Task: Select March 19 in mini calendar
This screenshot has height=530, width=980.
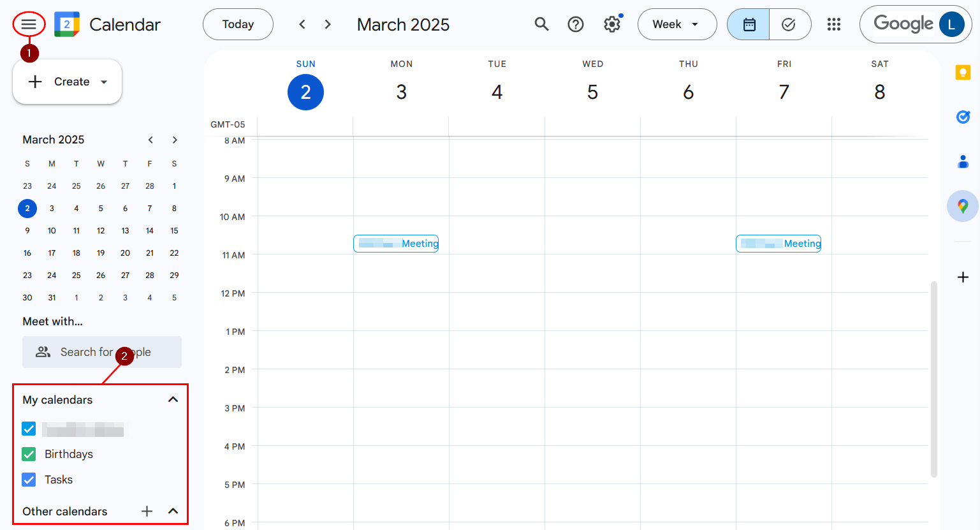Action: pyautogui.click(x=101, y=253)
